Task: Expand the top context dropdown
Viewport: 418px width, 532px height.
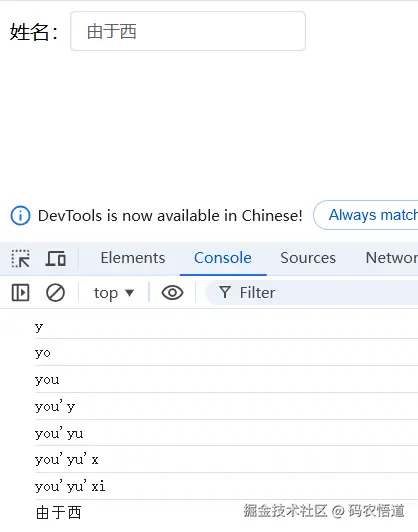Action: [x=114, y=293]
